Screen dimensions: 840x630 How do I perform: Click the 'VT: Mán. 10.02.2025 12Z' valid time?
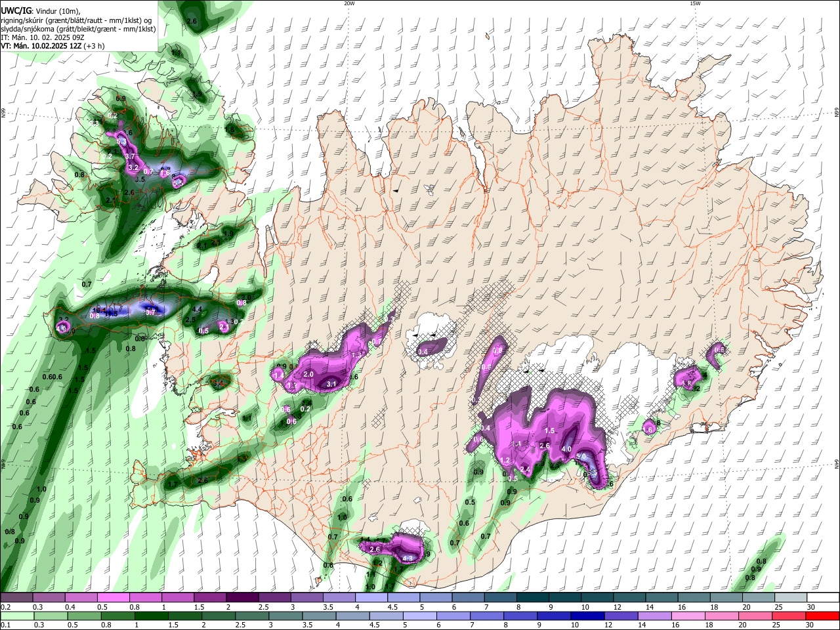click(x=41, y=47)
